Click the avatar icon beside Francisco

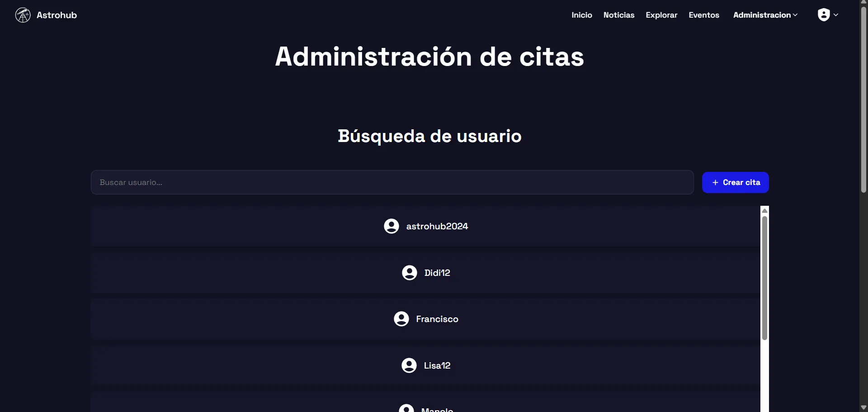click(x=401, y=319)
